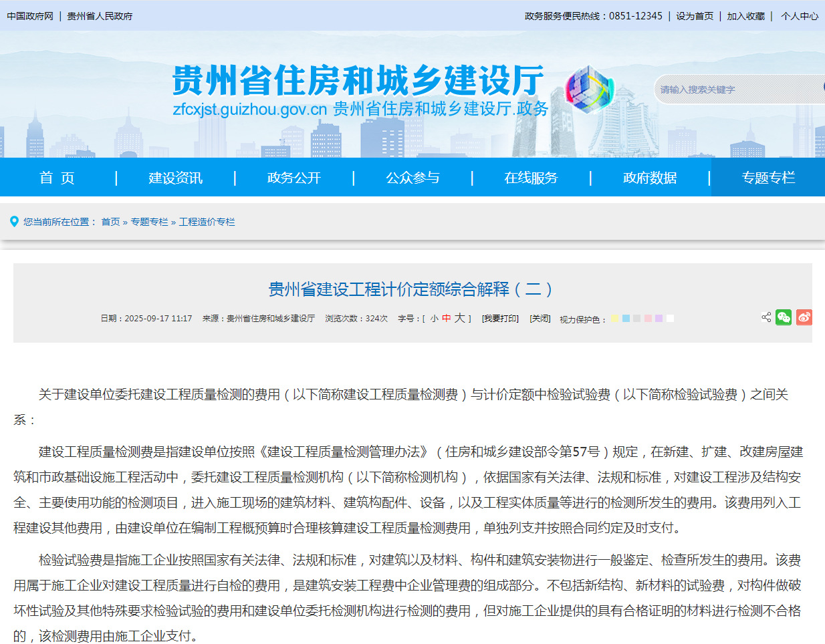Open 个人中心 in the top bar
This screenshot has height=644, width=825.
pyautogui.click(x=799, y=16)
